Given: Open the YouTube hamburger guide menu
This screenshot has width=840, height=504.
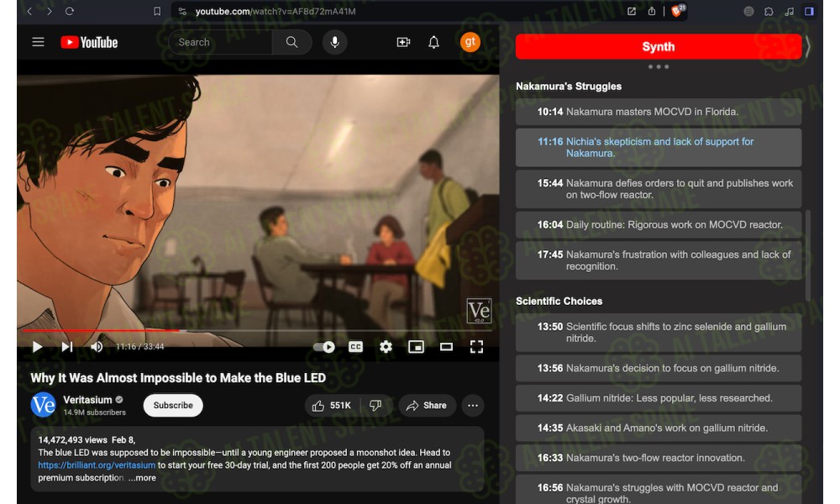Looking at the screenshot, I should (x=38, y=42).
